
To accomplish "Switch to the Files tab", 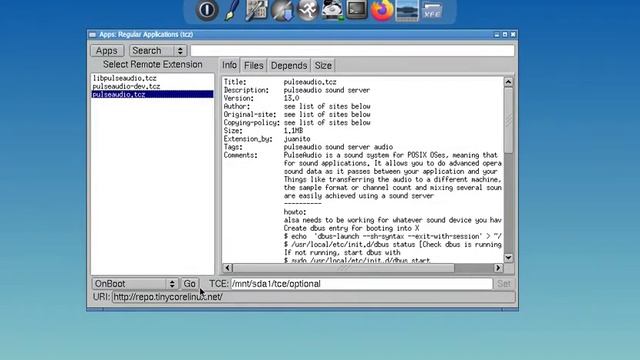I will [x=253, y=66].
